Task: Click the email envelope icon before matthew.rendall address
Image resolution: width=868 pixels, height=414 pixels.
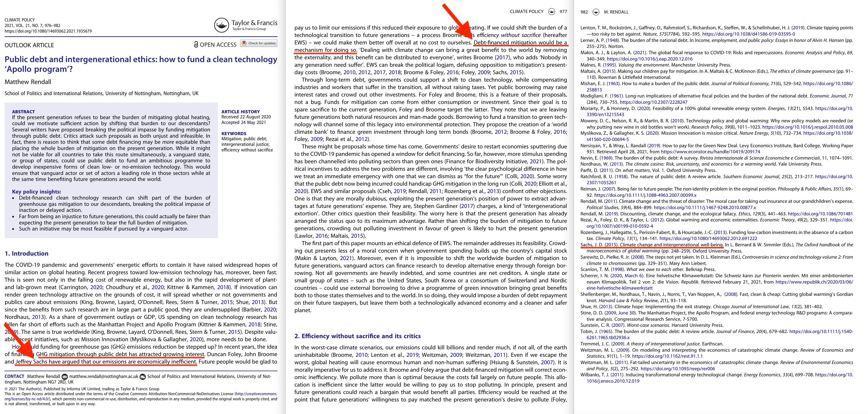Action: pyautogui.click(x=65, y=376)
